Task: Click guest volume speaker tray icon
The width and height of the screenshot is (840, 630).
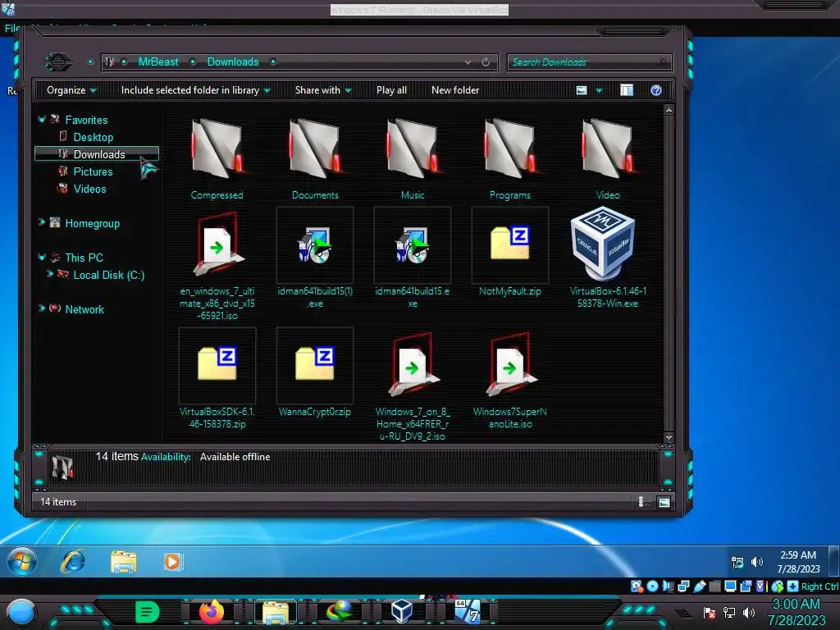Action: (756, 562)
